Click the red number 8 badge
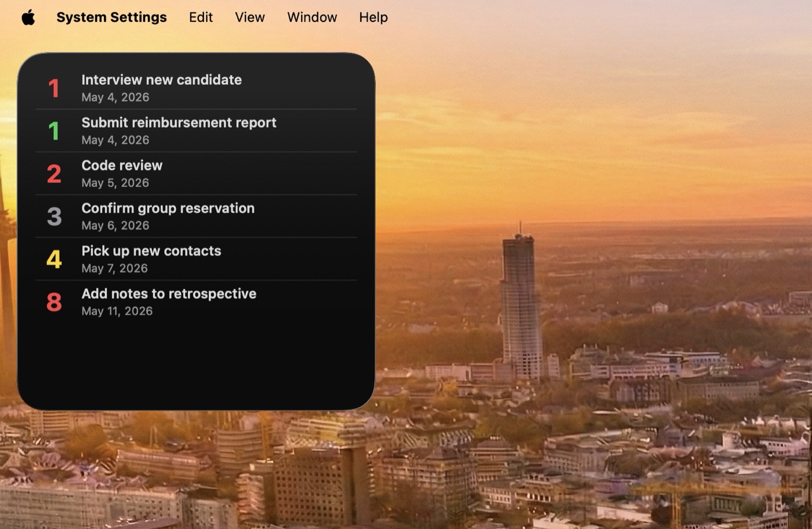Image resolution: width=812 pixels, height=529 pixels. coord(54,302)
